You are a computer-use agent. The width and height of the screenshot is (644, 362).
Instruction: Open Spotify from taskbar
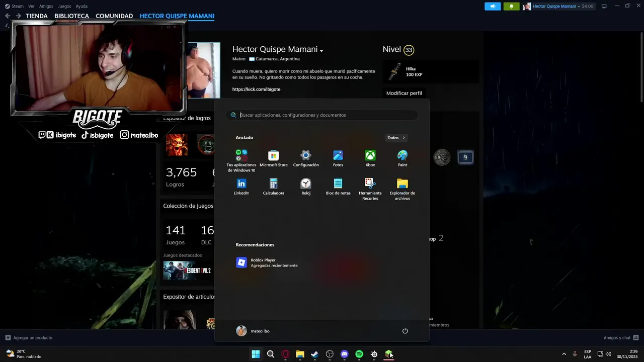point(359,354)
